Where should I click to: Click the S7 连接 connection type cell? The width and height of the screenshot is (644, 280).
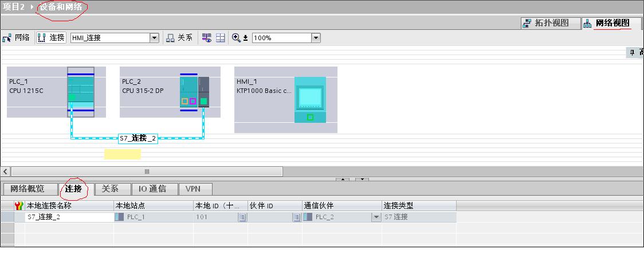coord(419,217)
